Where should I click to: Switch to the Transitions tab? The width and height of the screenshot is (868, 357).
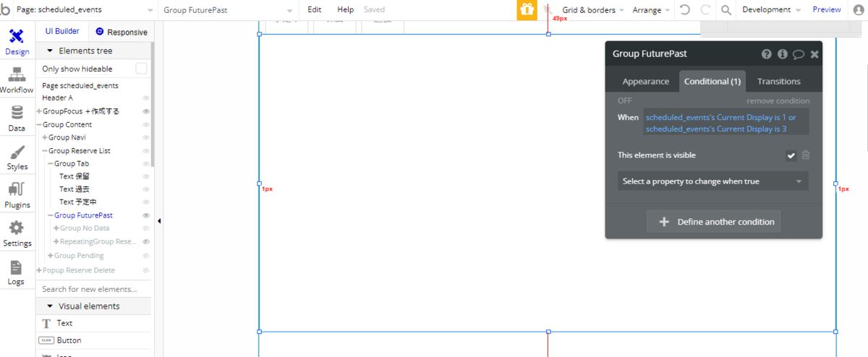pos(779,81)
